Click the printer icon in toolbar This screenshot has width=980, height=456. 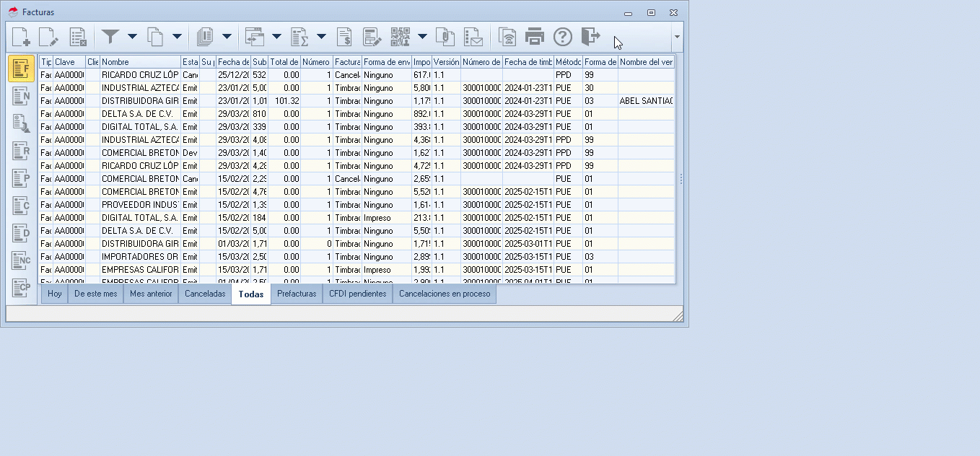[x=535, y=37]
